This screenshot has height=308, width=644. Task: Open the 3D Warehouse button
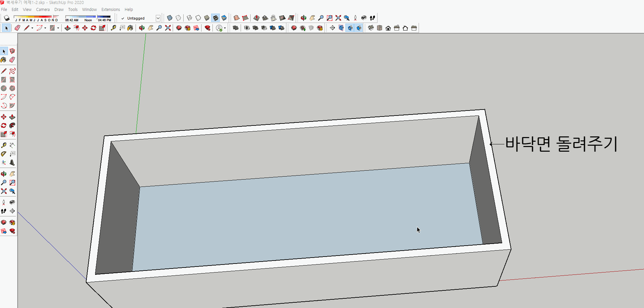pos(179,28)
